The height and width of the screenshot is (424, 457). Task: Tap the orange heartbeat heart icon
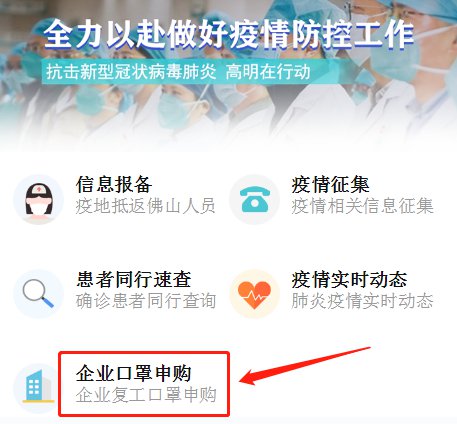254,294
